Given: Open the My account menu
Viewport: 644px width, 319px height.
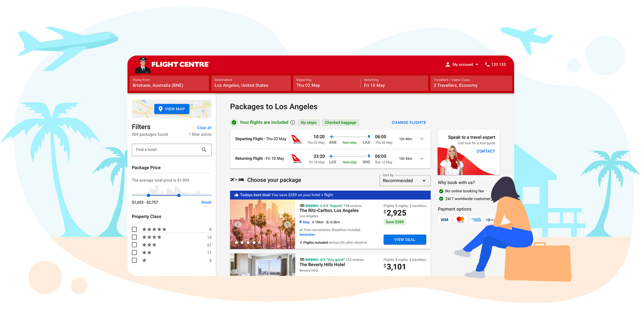Looking at the screenshot, I should (462, 64).
